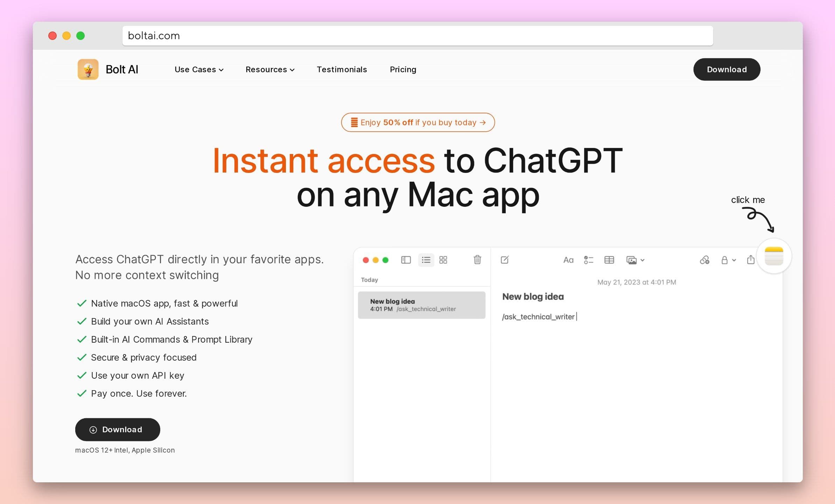Expand the Use Cases dropdown menu

(x=199, y=69)
